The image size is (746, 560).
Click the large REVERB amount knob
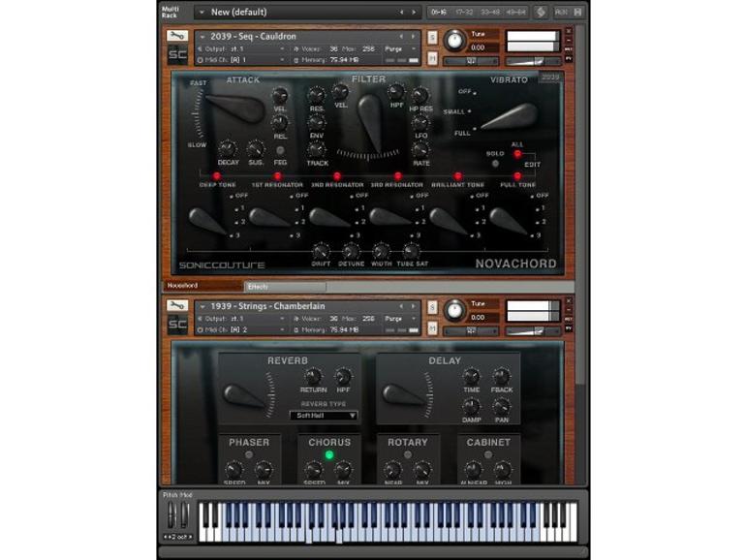coord(243,397)
